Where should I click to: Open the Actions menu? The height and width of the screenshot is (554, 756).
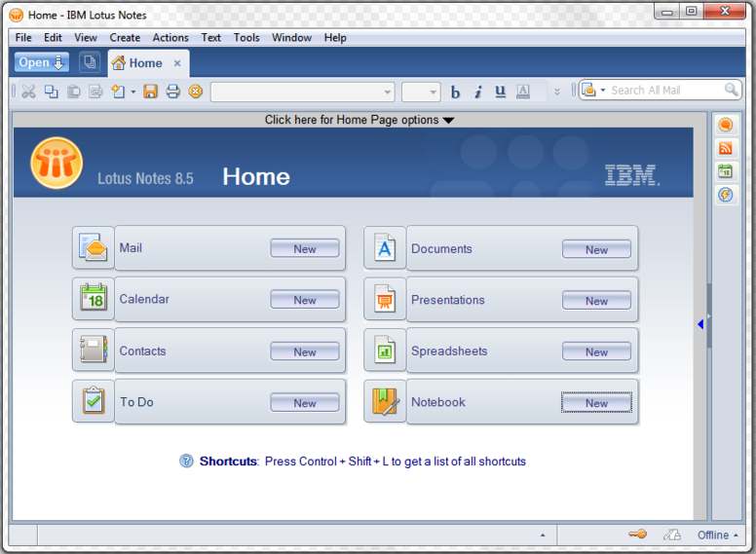coord(170,38)
